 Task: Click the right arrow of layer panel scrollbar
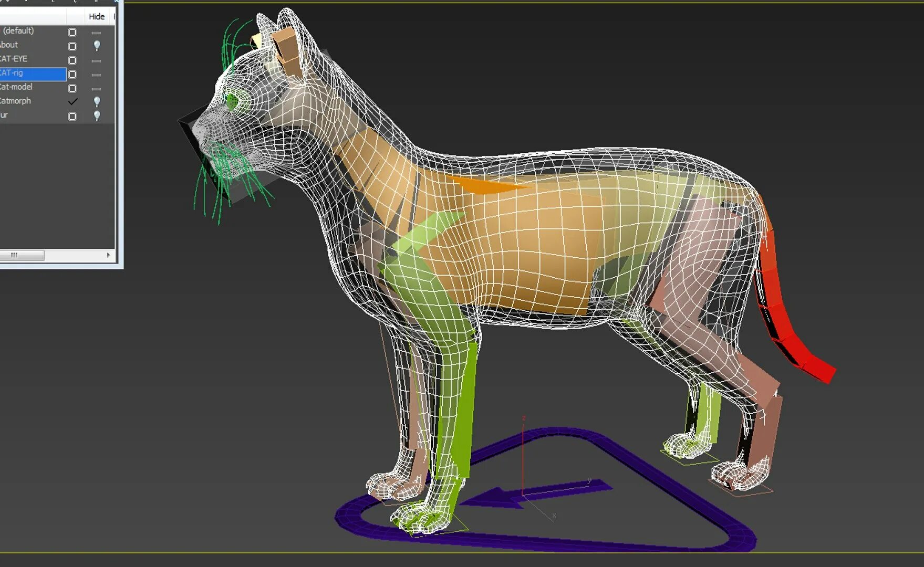(x=109, y=255)
